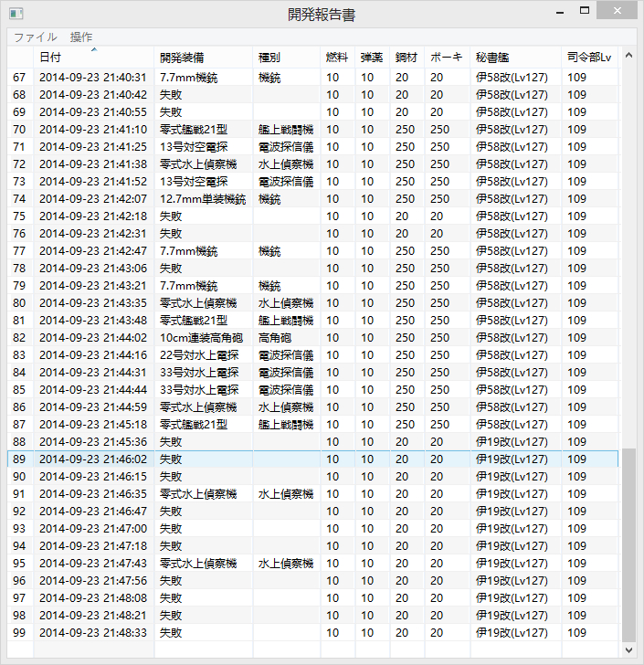The width and height of the screenshot is (644, 665).
Task: Maximize the 開発報告書 window
Action: coord(585,11)
